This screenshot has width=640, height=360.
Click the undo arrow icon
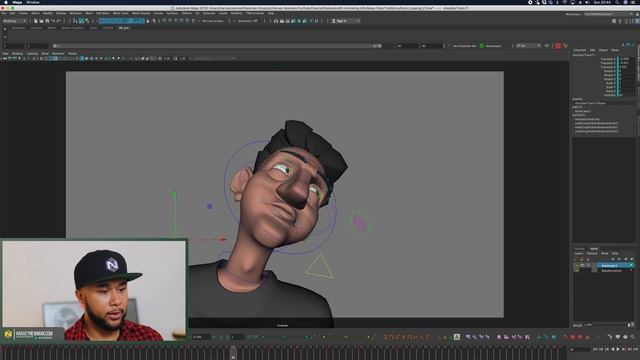click(53, 21)
